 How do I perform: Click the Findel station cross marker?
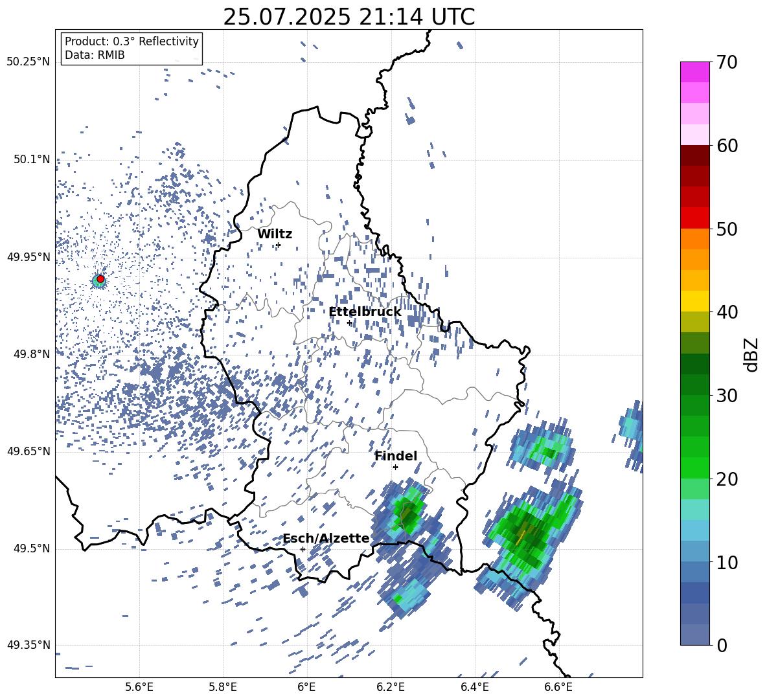click(395, 467)
